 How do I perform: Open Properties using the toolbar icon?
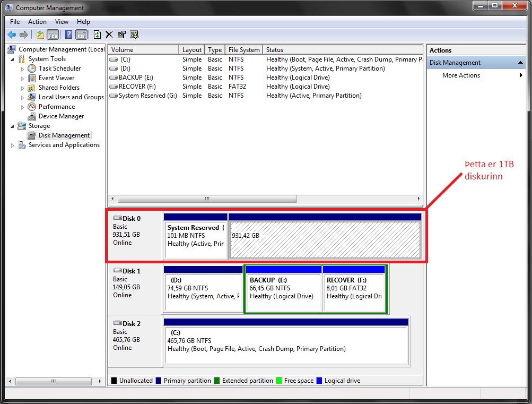pos(121,35)
